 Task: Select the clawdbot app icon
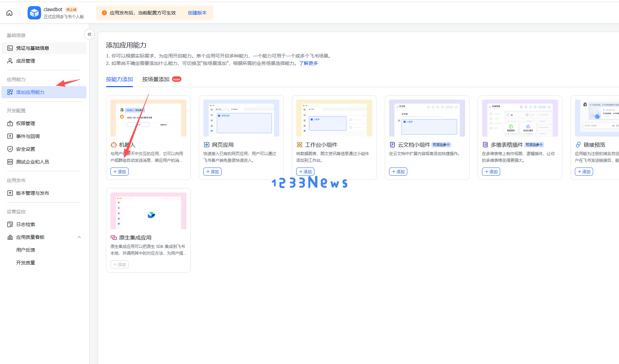(x=34, y=13)
